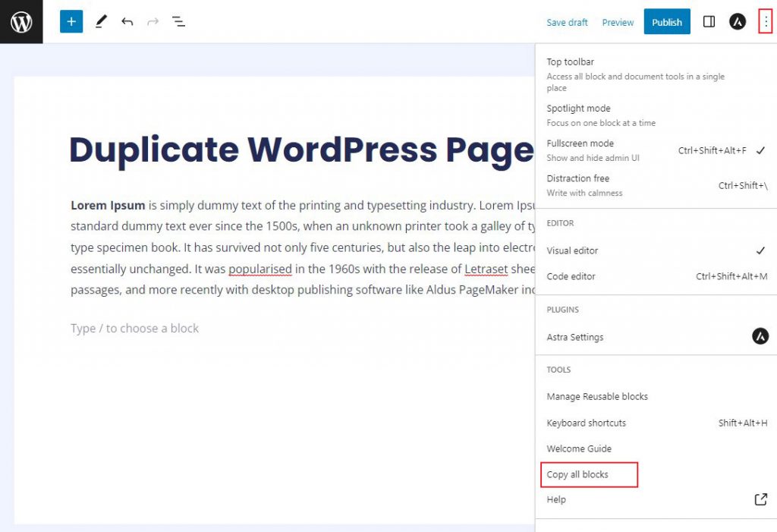Close the three-dot options menu
The image size is (777, 532).
click(x=766, y=21)
